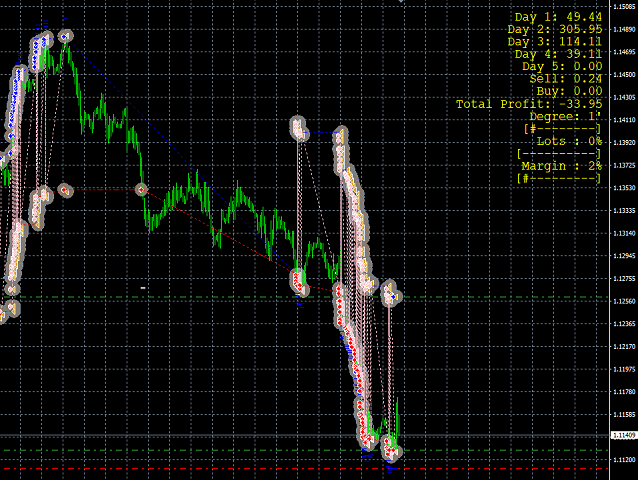Click price scale value 1.15085

tap(624, 7)
